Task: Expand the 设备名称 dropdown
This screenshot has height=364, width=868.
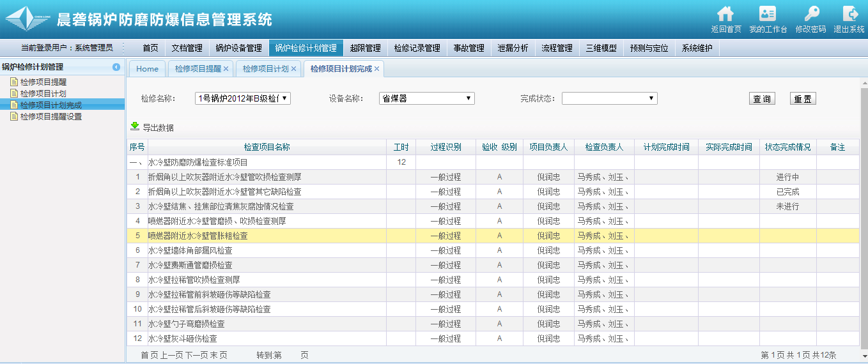Action: (426, 98)
